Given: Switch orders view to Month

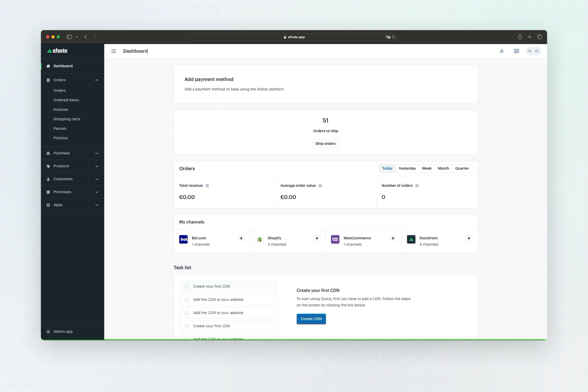Looking at the screenshot, I should (x=443, y=168).
